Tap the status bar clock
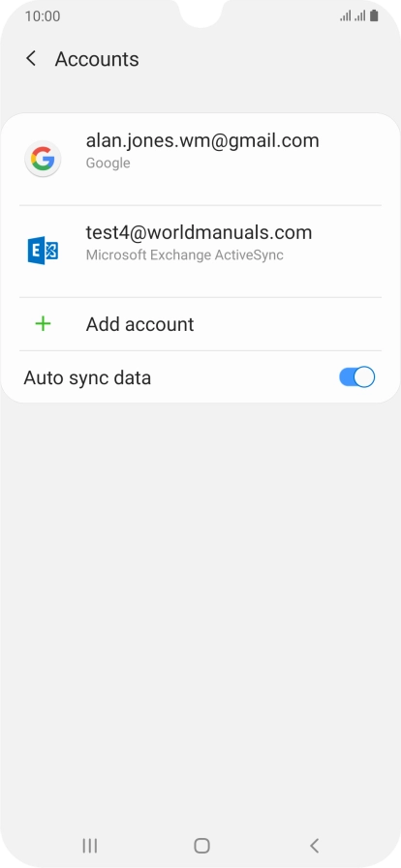The image size is (401, 868). click(x=43, y=16)
